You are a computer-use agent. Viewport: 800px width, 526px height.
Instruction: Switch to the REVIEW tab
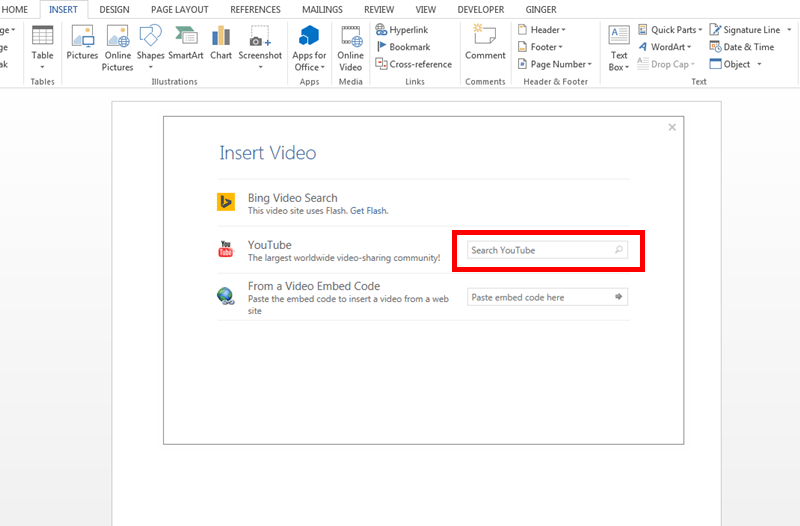[379, 9]
